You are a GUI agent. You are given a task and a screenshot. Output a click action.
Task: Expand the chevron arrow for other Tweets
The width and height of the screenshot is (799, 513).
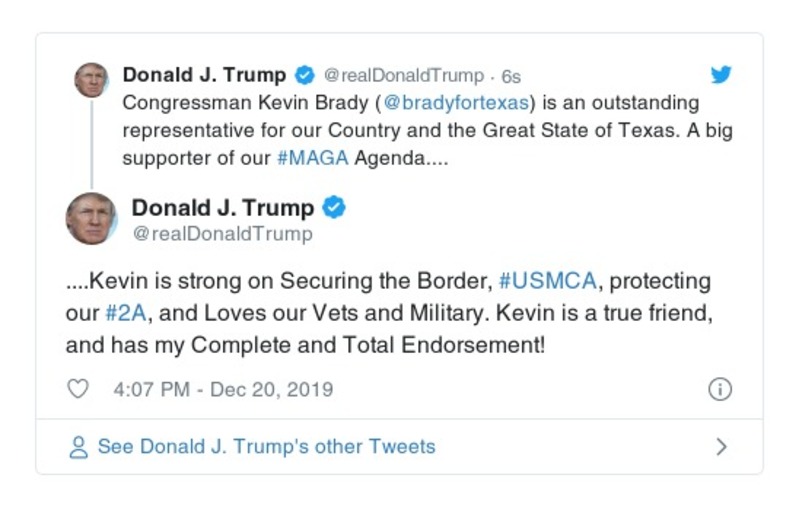[x=721, y=447]
